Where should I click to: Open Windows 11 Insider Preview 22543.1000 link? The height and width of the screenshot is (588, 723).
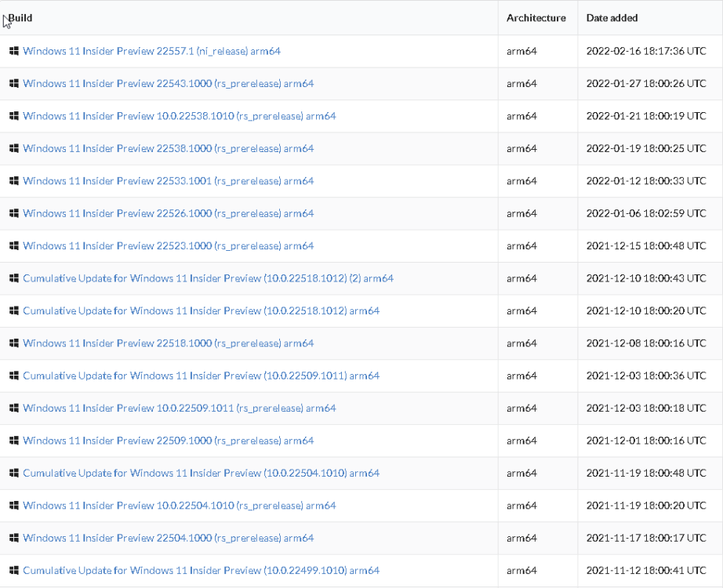click(169, 83)
